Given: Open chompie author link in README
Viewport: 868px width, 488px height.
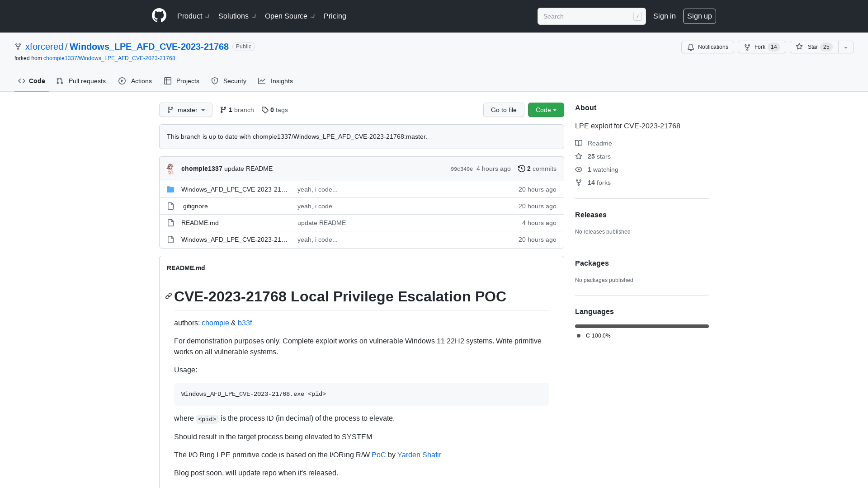Looking at the screenshot, I should coord(215,323).
